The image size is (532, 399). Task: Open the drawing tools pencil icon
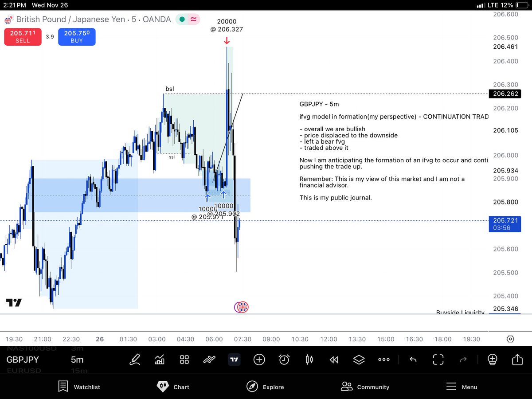click(135, 360)
